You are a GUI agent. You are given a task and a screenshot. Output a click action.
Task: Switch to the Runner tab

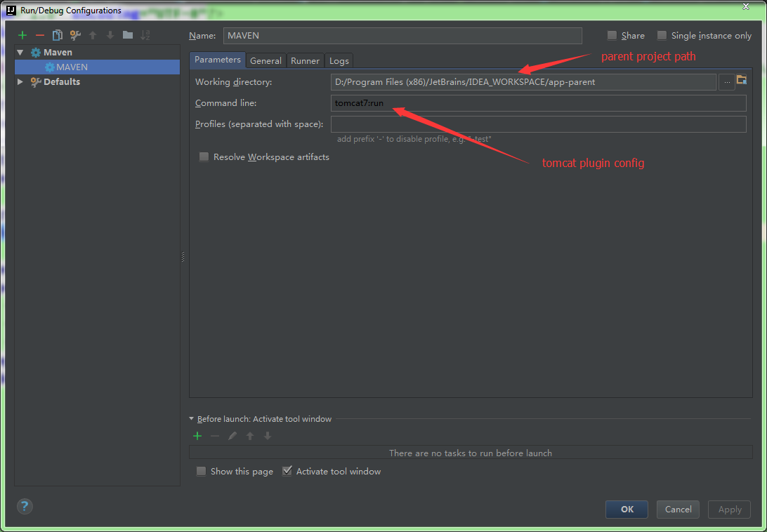pyautogui.click(x=306, y=60)
